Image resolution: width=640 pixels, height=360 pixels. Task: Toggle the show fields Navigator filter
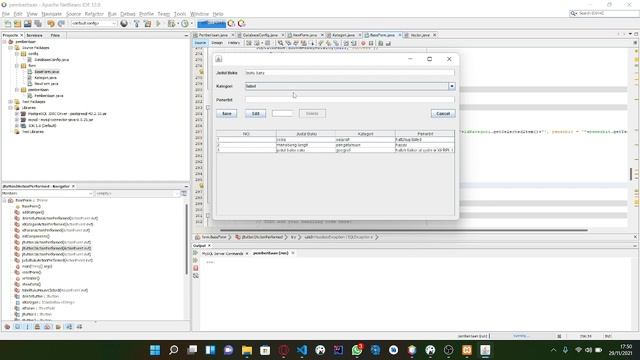[18, 327]
